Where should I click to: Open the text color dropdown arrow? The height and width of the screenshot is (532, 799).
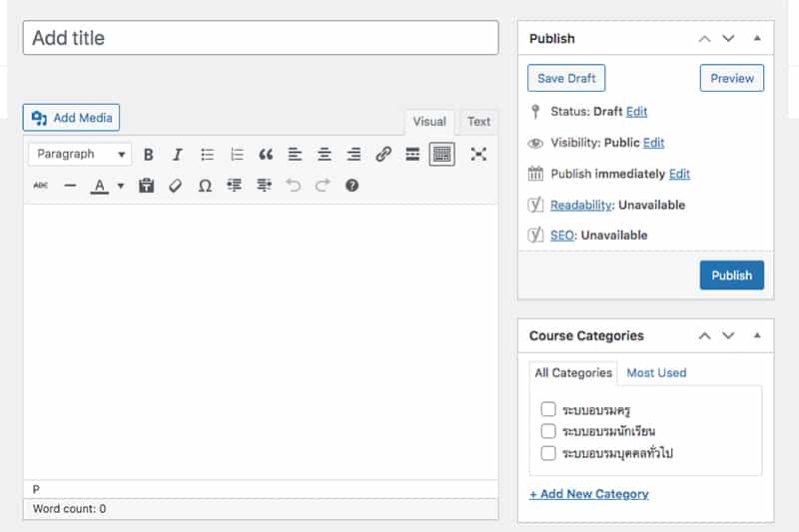tap(121, 186)
